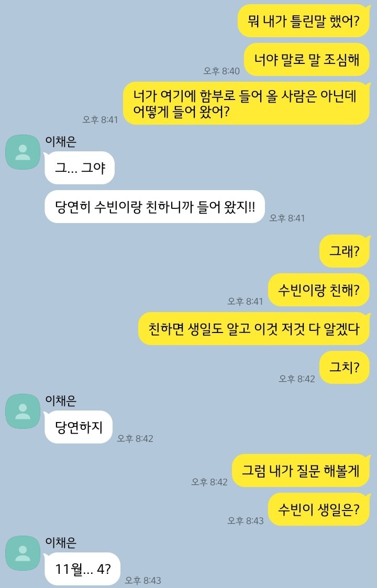Tap the 이채은 sender name above '그... 그야'

(61, 141)
